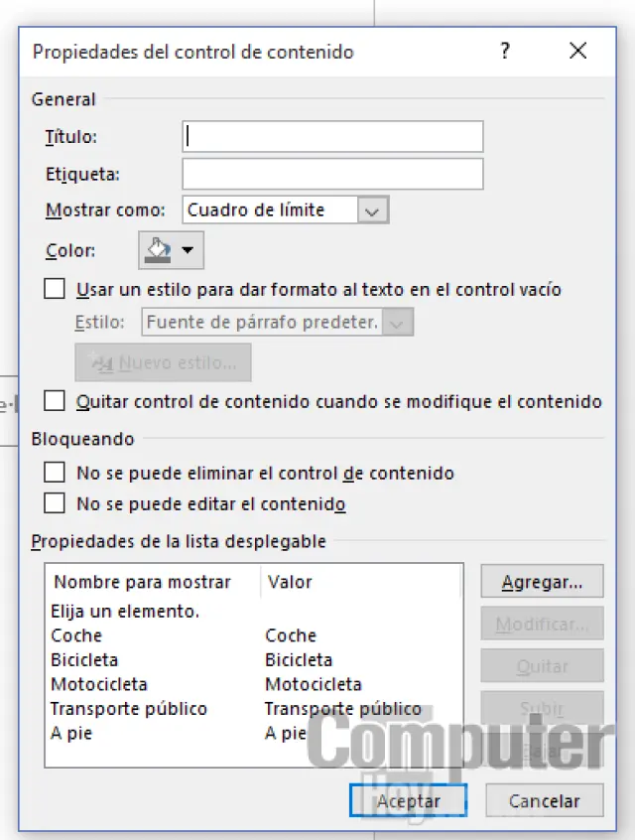This screenshot has width=635, height=840.
Task: Click the Agregar button
Action: click(x=542, y=582)
